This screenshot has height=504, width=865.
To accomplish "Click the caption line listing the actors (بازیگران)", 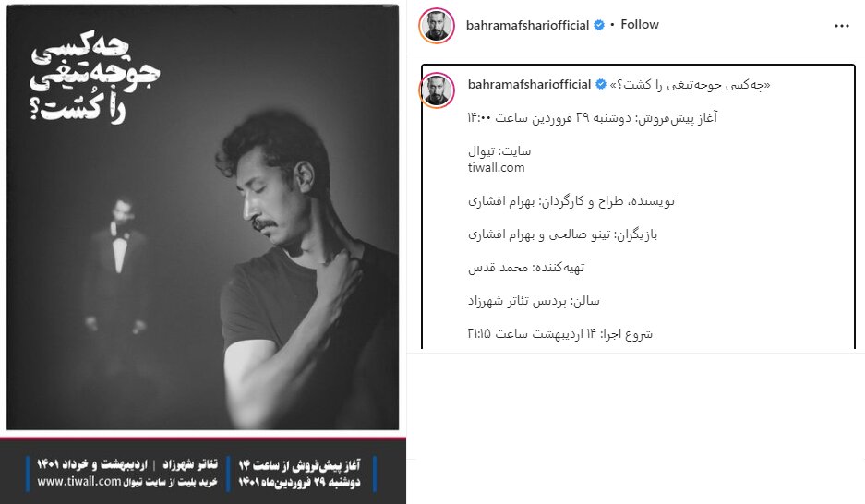I will (563, 234).
